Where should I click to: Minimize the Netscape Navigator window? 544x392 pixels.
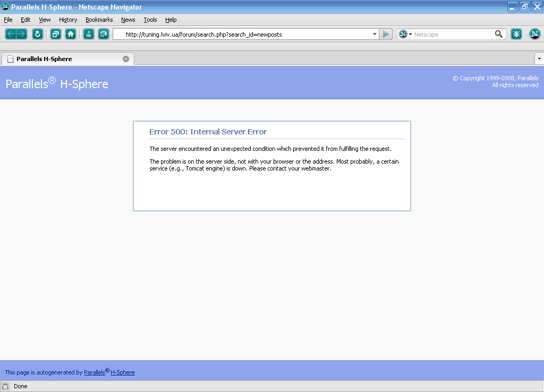pyautogui.click(x=513, y=6)
